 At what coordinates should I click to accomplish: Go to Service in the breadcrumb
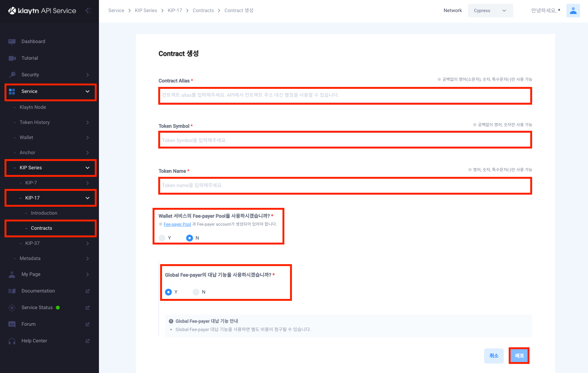pyautogui.click(x=116, y=11)
